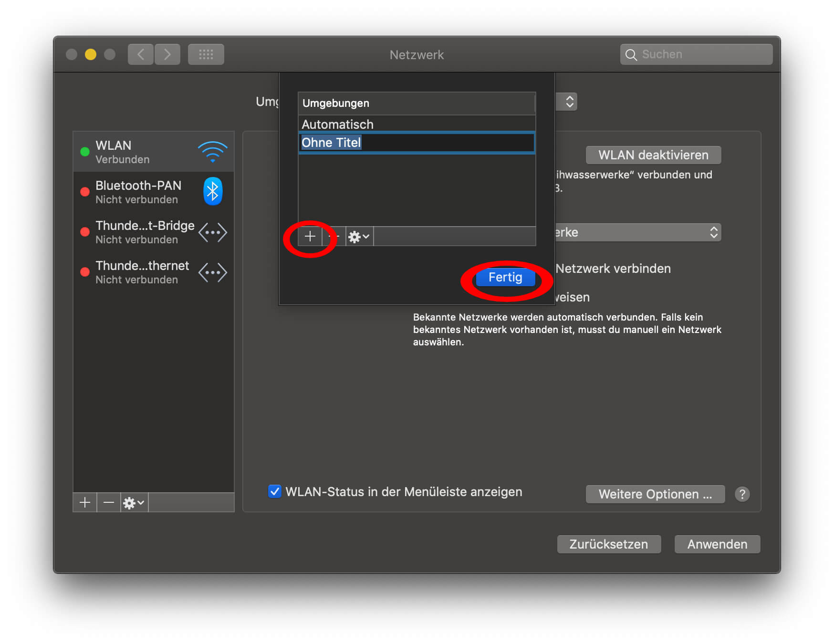Expand the network name dropdown
The height and width of the screenshot is (644, 834).
pyautogui.click(x=637, y=232)
